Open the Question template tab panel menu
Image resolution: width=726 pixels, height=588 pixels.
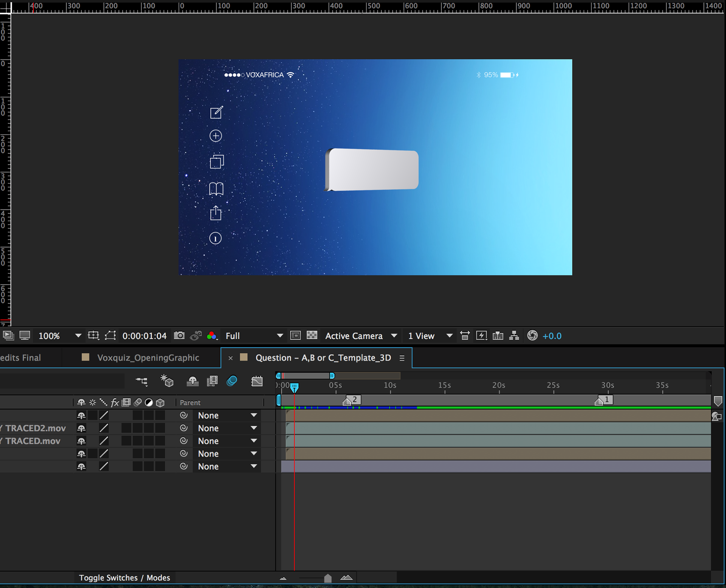tap(402, 358)
